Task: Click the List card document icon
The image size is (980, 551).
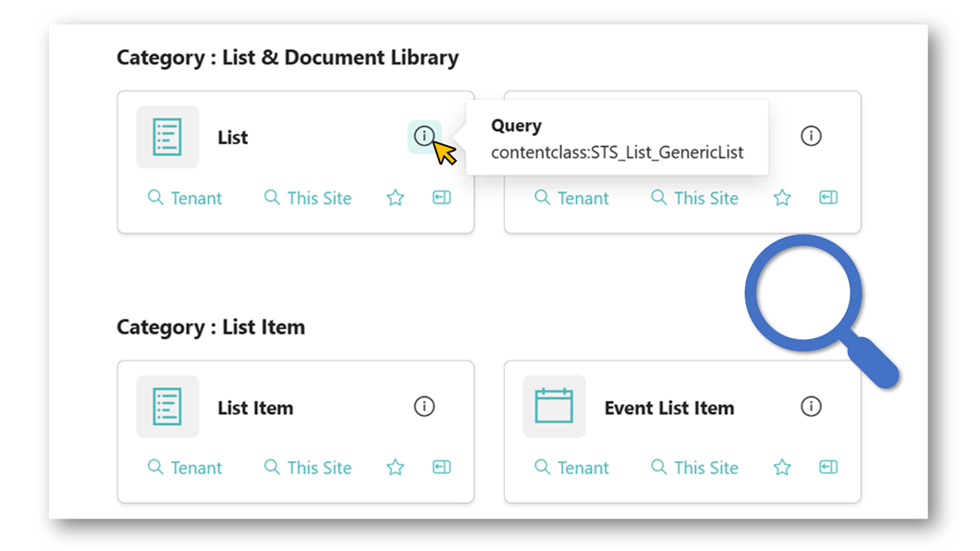Action: pos(167,137)
